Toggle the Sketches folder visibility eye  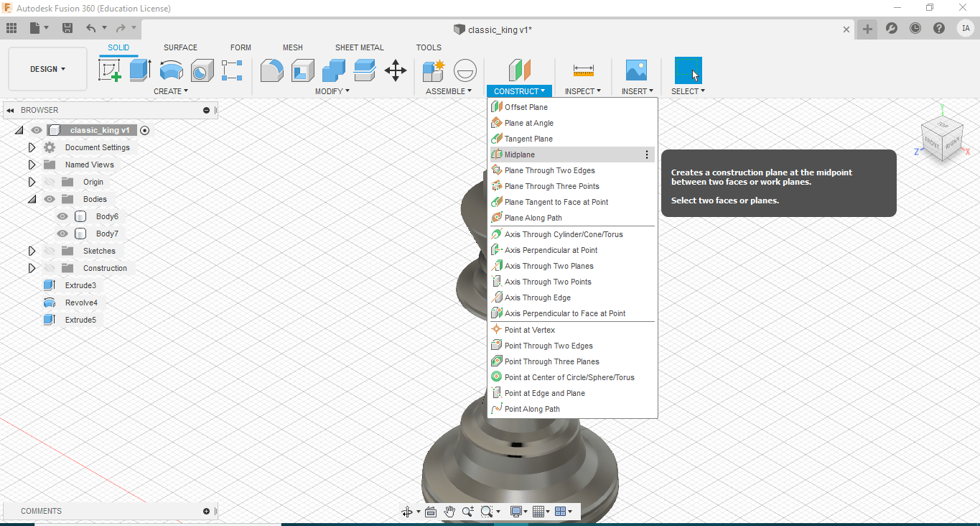(49, 251)
